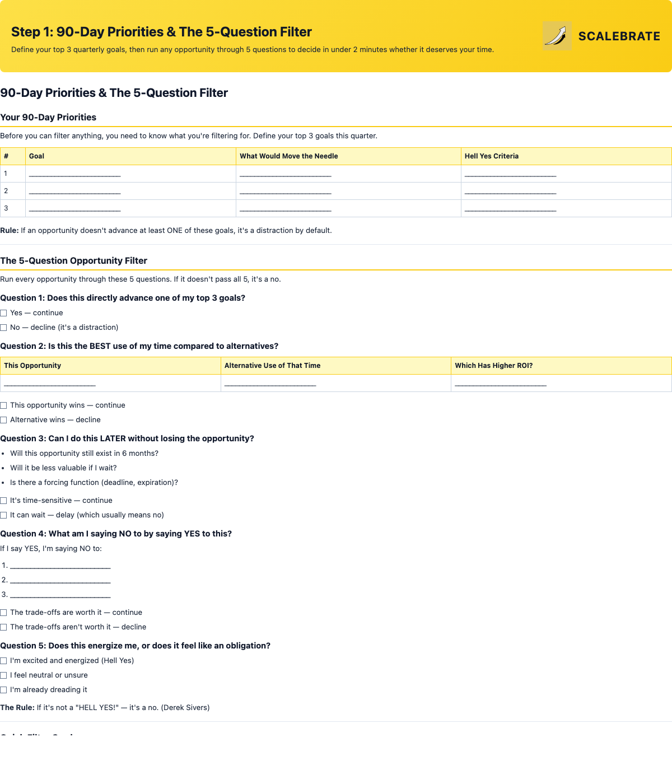Click the third numbered blank in Question 4
This screenshot has width=672, height=784.
click(x=60, y=595)
